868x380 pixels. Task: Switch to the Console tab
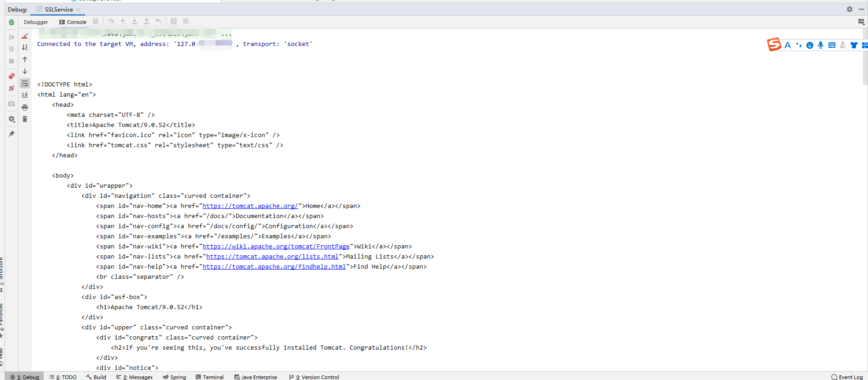(73, 22)
